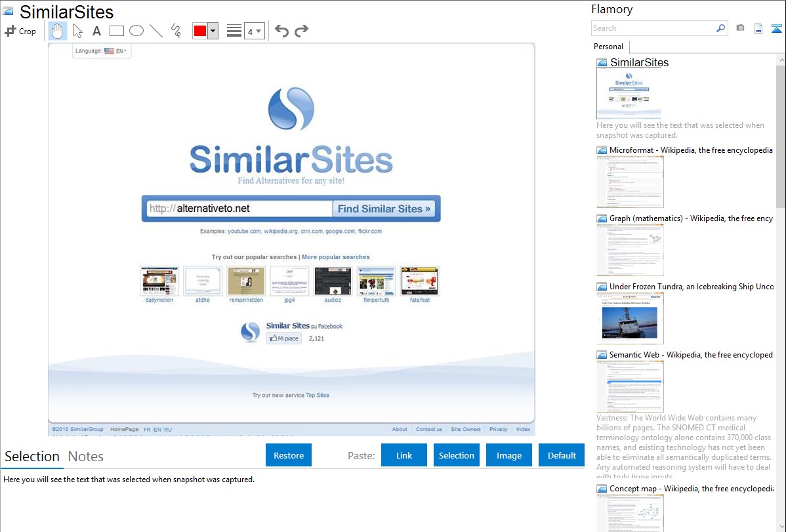Undo the last annotation

coord(281,31)
